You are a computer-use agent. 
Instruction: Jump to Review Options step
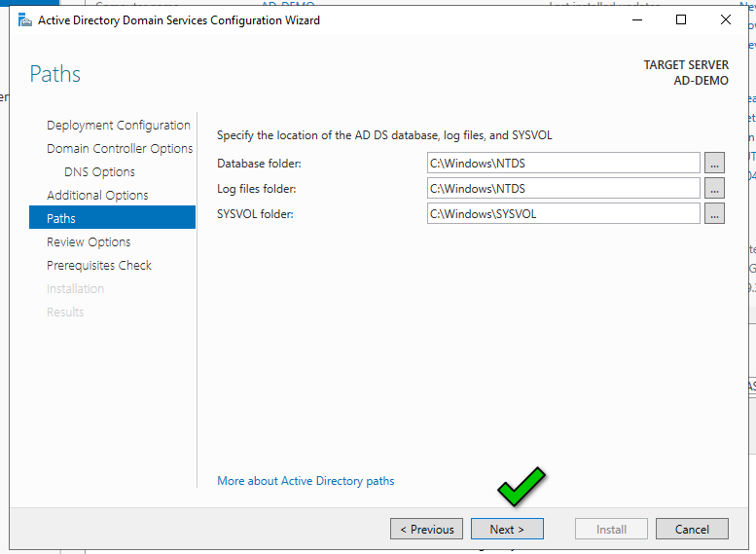(x=89, y=242)
